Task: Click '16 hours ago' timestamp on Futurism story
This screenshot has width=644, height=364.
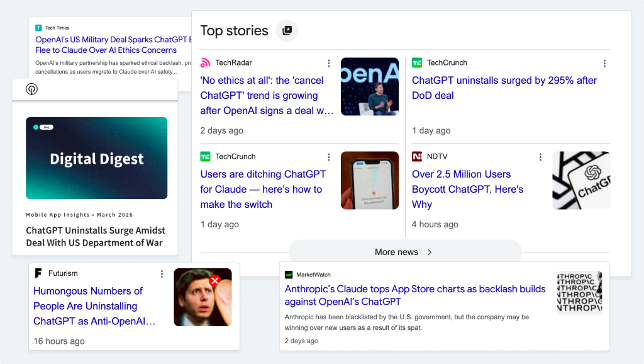Action: (x=59, y=341)
